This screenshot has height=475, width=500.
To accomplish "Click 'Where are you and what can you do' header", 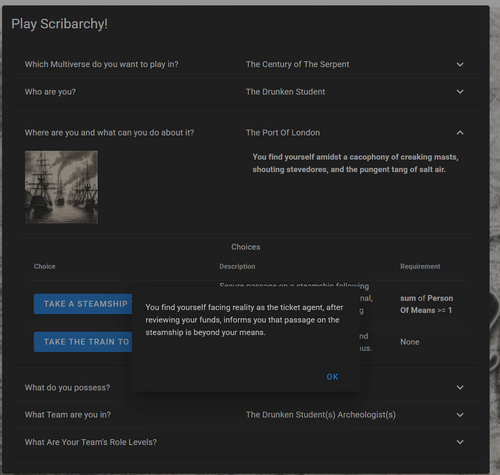I will tap(109, 133).
